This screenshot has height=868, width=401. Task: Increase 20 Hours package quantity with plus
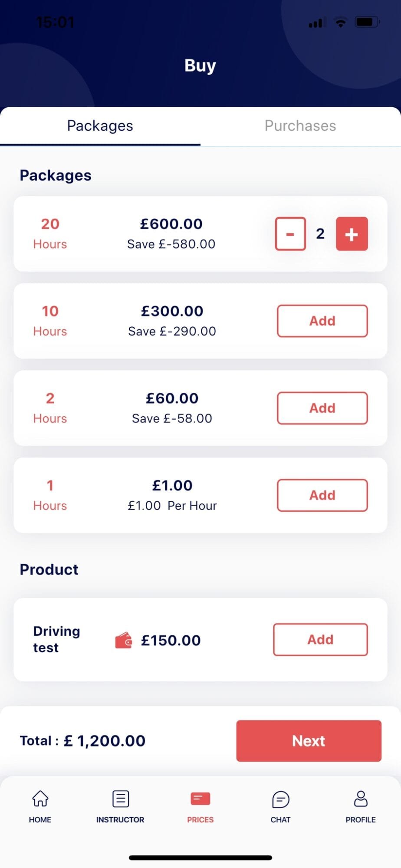[x=352, y=234]
